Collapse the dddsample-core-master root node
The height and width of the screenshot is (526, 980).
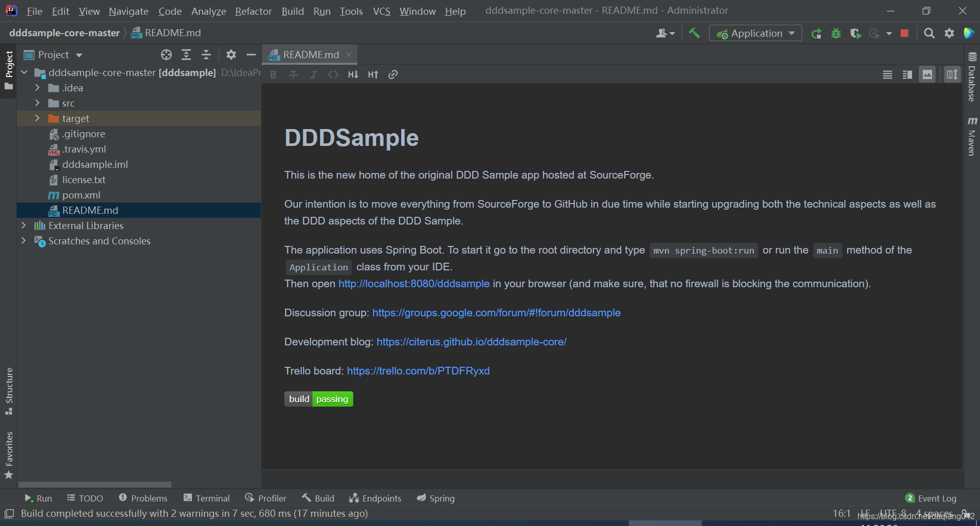24,72
